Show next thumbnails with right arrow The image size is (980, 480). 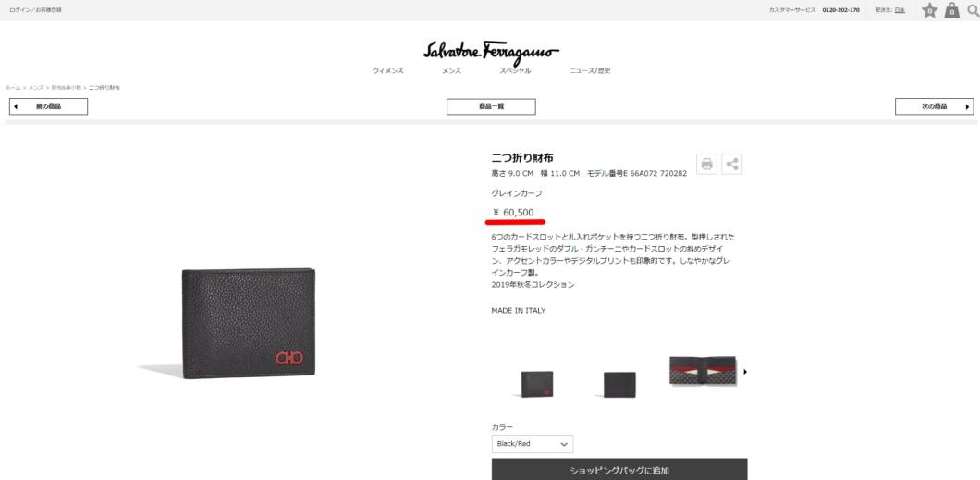click(x=745, y=372)
